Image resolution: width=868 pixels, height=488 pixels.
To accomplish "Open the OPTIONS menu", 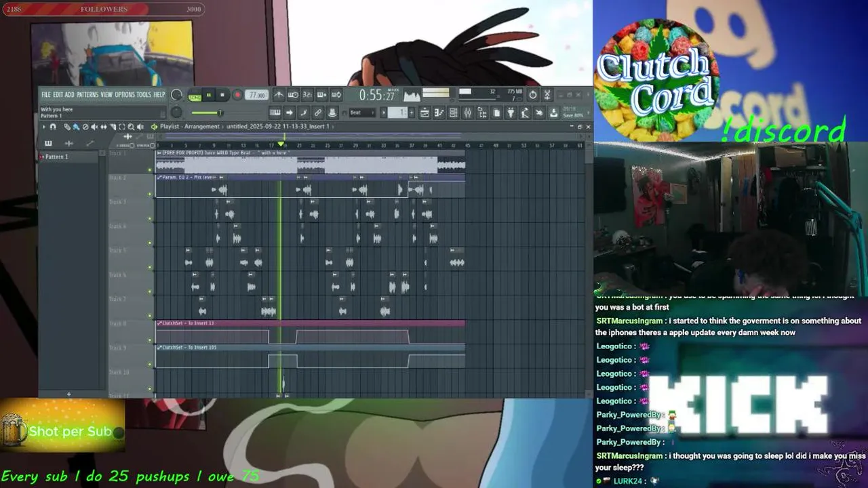I will [125, 95].
